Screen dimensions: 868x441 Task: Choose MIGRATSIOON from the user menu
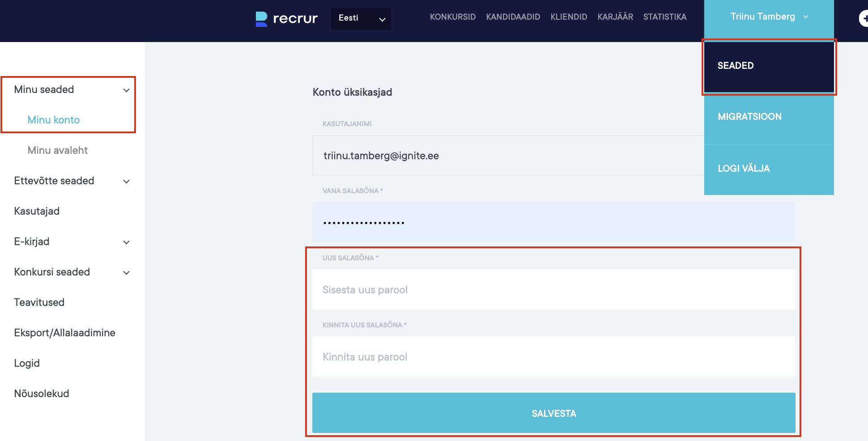769,117
